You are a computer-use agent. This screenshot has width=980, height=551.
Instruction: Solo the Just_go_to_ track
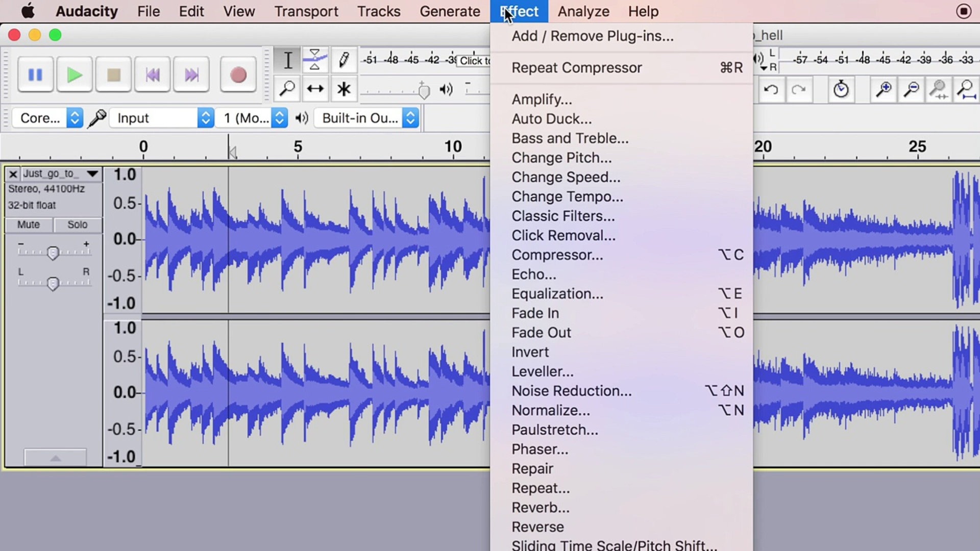point(77,224)
